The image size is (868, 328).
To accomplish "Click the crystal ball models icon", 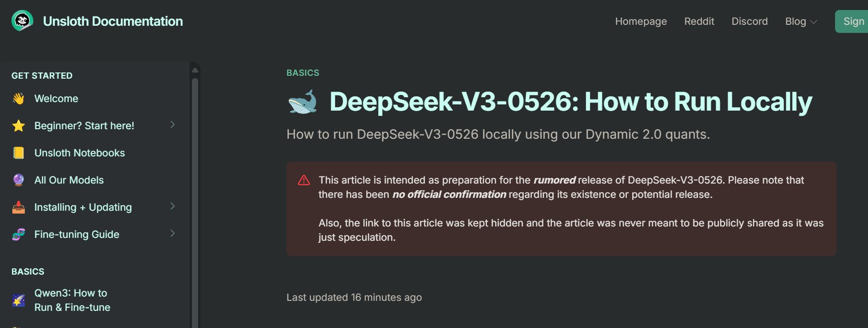I will [19, 180].
